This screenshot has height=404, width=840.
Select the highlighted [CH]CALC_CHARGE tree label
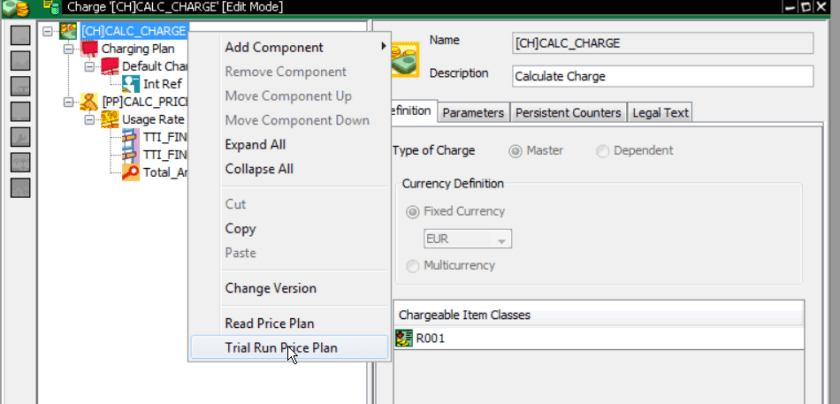133,31
